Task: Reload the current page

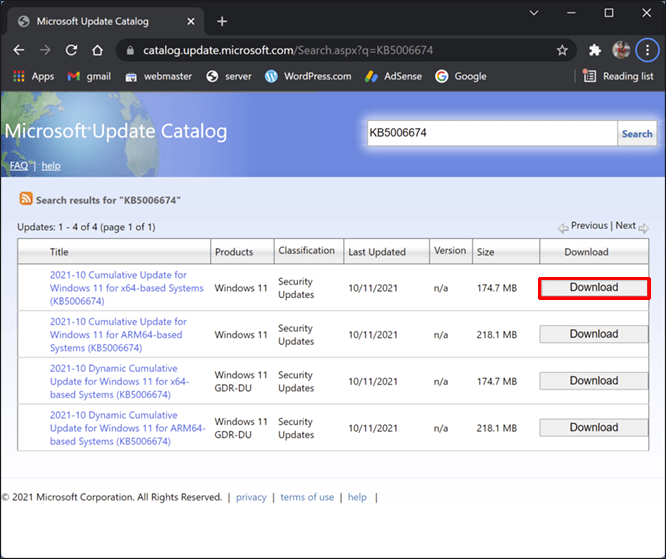Action: pyautogui.click(x=71, y=50)
